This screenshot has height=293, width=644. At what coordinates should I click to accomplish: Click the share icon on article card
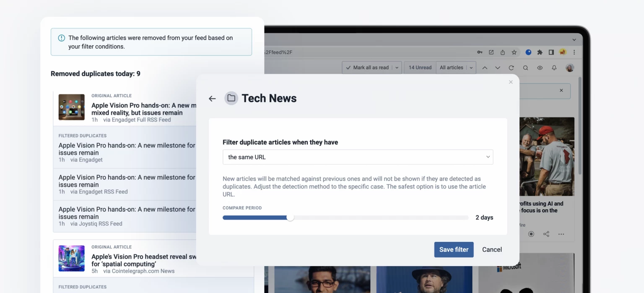click(x=546, y=234)
